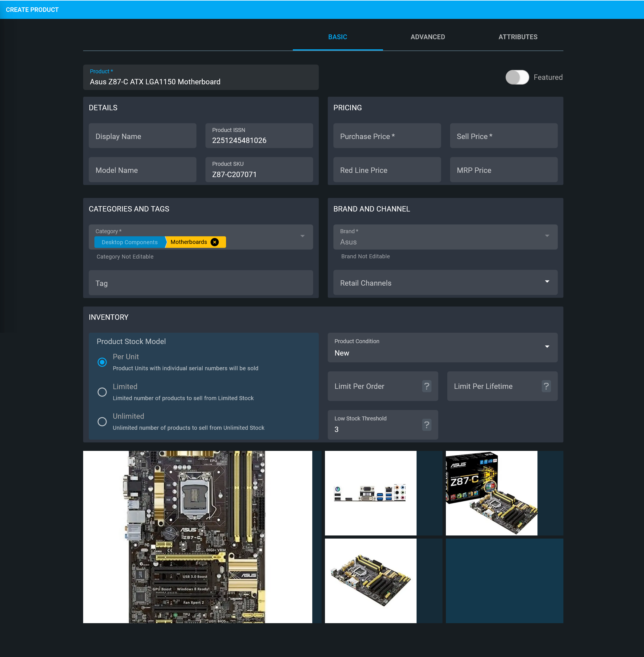Click the Limit Per Order help icon
This screenshot has width=644, height=657.
428,386
